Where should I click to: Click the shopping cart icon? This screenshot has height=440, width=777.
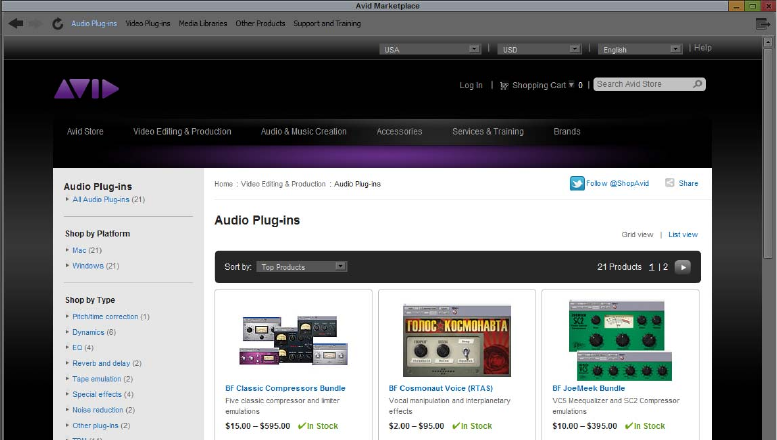pyautogui.click(x=504, y=86)
